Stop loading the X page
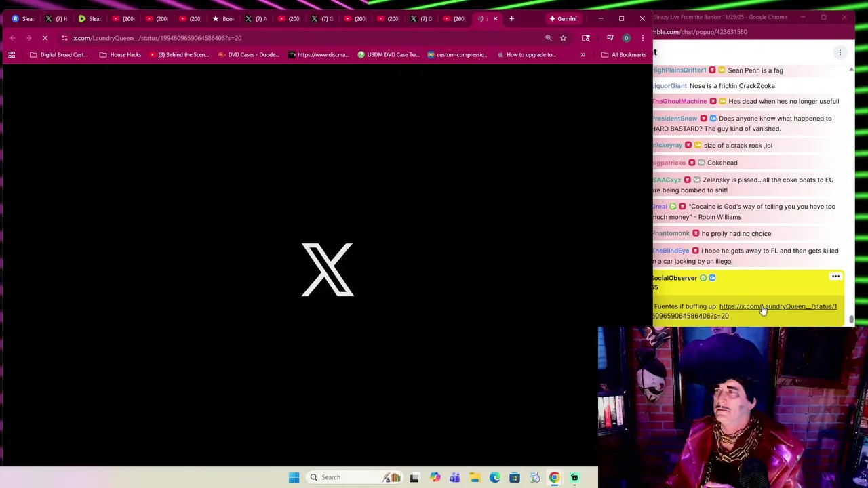 point(45,38)
